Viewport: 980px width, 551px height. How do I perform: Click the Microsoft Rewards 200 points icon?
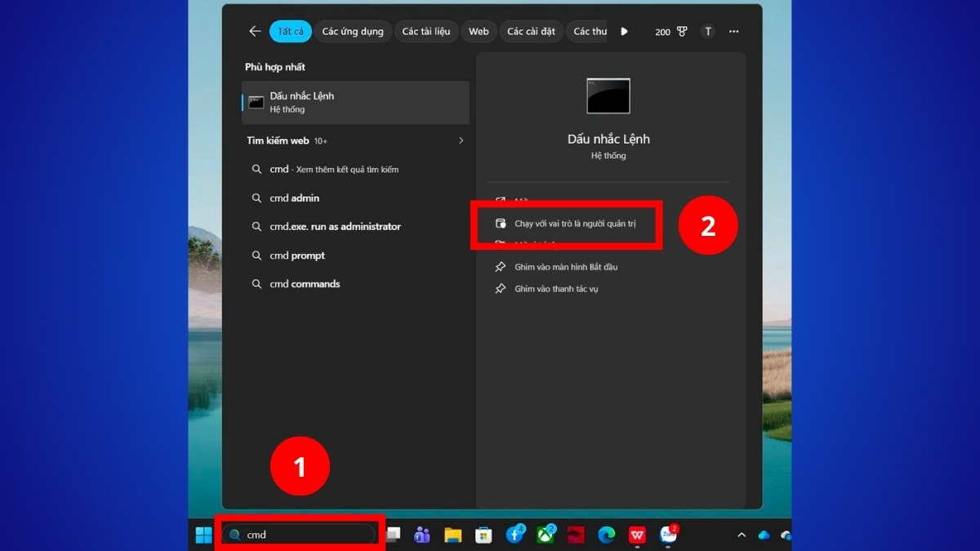point(670,31)
